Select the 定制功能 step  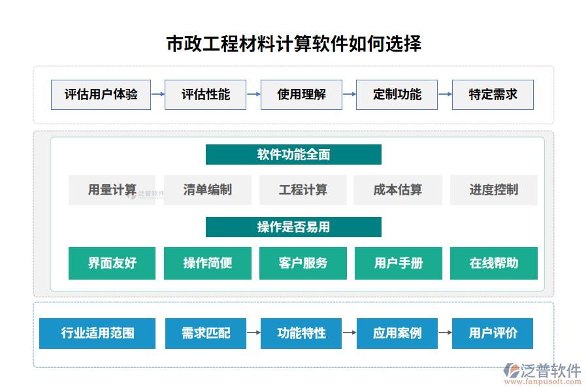[397, 95]
